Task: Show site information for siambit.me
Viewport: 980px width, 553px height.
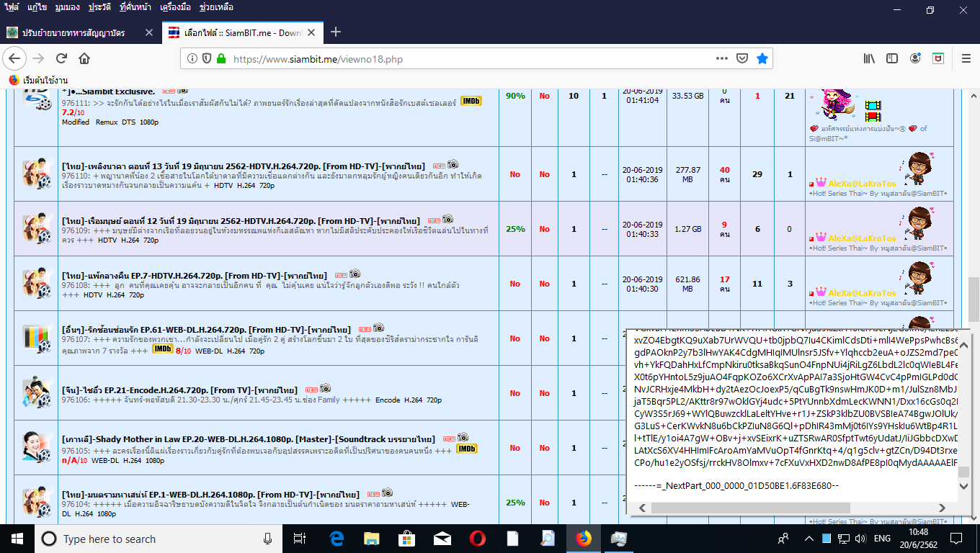Action: 192,58
